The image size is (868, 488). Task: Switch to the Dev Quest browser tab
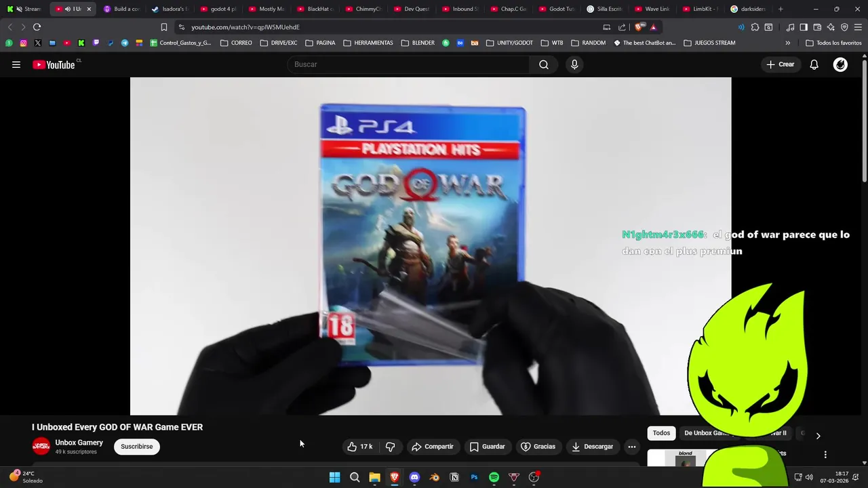(x=412, y=9)
